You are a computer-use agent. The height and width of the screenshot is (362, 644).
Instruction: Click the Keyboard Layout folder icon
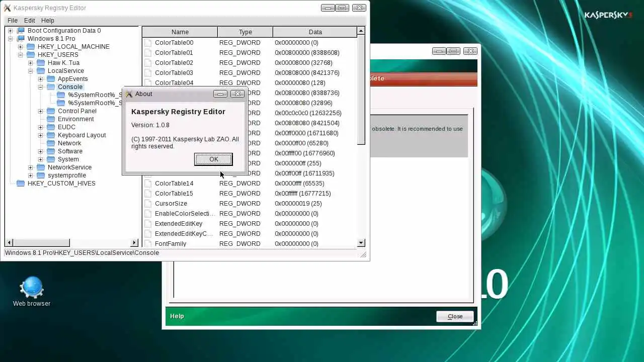pyautogui.click(x=51, y=135)
